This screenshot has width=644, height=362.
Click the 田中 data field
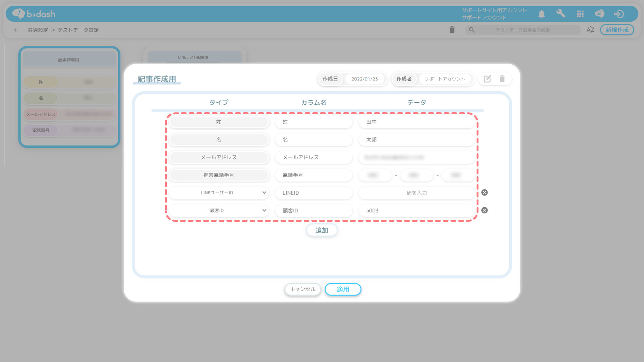coord(417,122)
